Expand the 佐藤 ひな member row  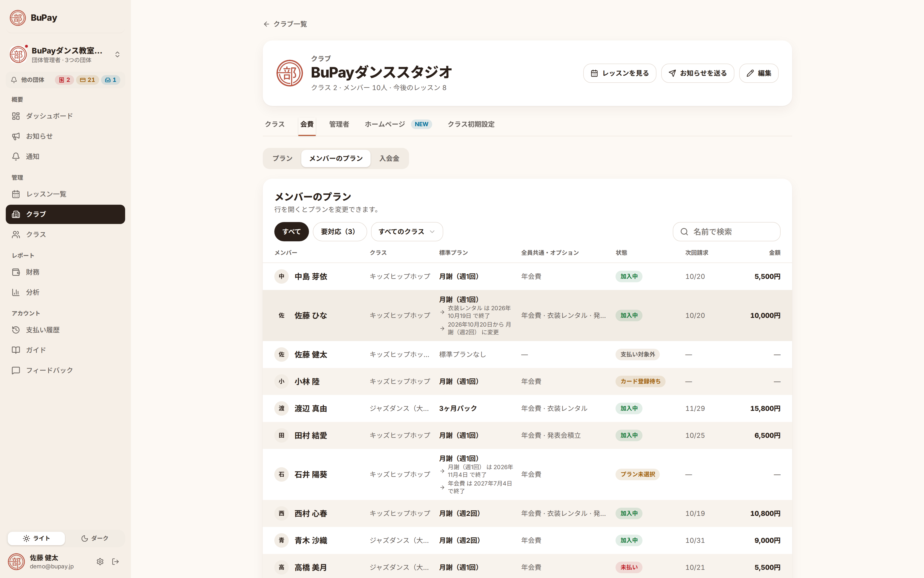(527, 315)
